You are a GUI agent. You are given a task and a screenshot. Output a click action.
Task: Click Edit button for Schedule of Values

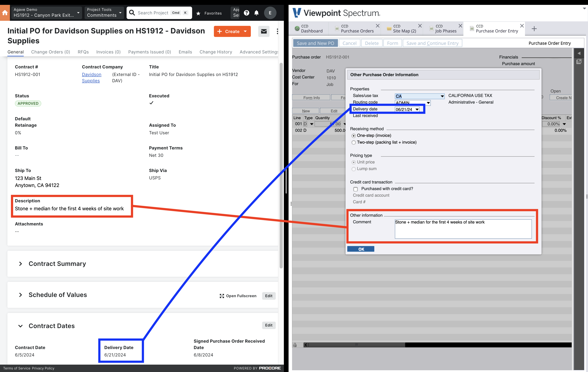pos(269,296)
